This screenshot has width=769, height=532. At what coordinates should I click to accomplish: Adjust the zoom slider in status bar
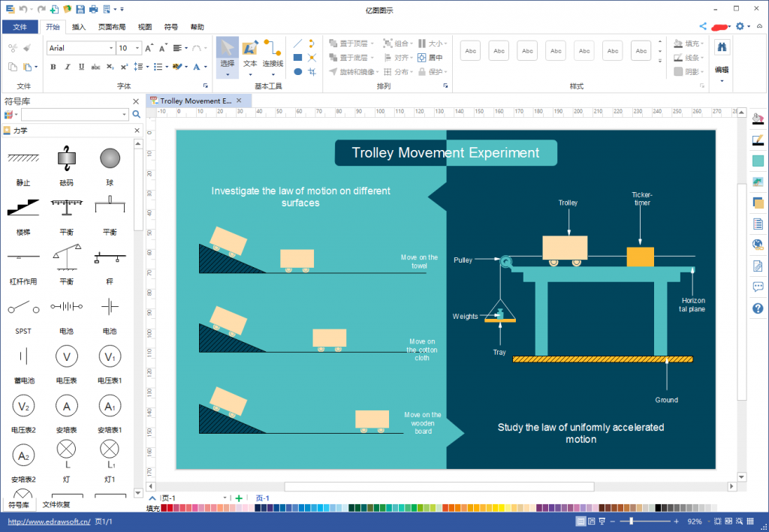click(631, 521)
